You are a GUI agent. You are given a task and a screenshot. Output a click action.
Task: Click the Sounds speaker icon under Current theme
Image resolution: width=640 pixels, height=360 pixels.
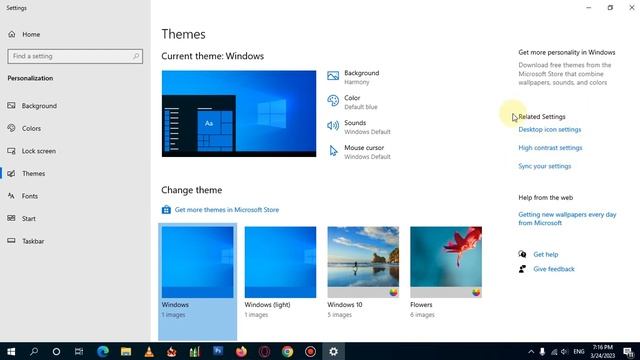tap(333, 126)
